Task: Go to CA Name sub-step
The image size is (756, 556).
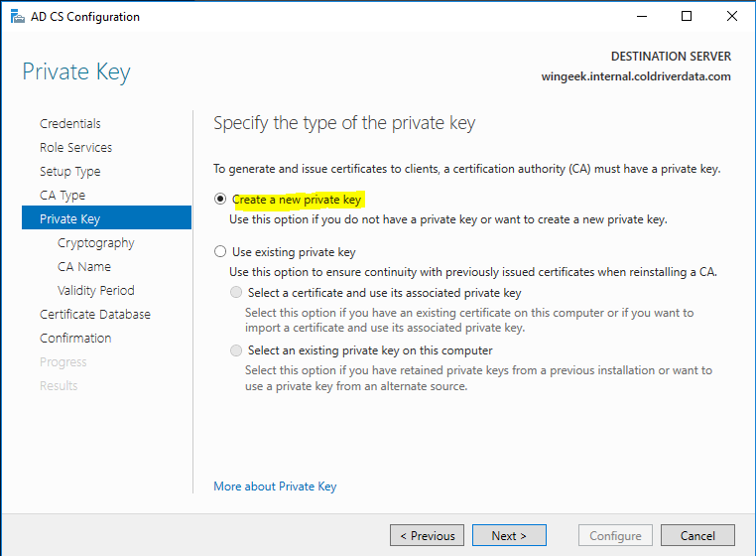Action: (x=84, y=267)
